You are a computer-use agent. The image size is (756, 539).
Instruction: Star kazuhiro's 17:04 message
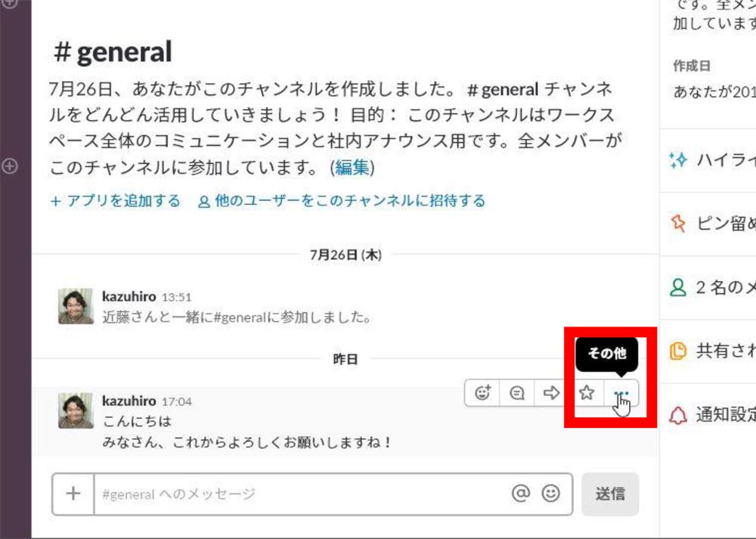tap(587, 393)
